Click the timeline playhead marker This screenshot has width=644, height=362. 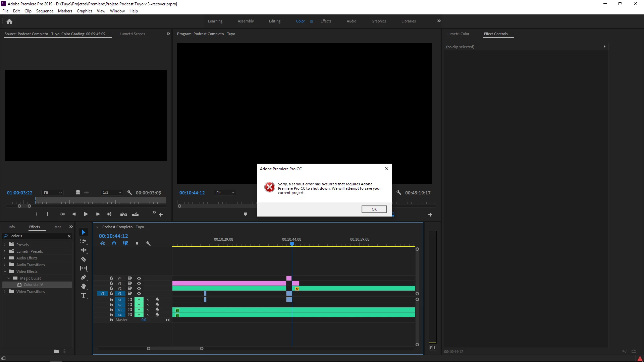pyautogui.click(x=292, y=244)
